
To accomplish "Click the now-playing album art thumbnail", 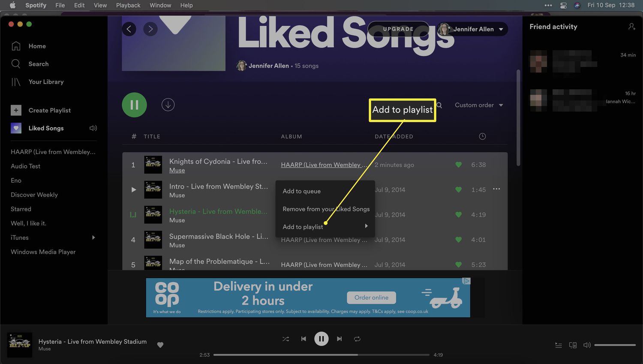I will (x=20, y=345).
